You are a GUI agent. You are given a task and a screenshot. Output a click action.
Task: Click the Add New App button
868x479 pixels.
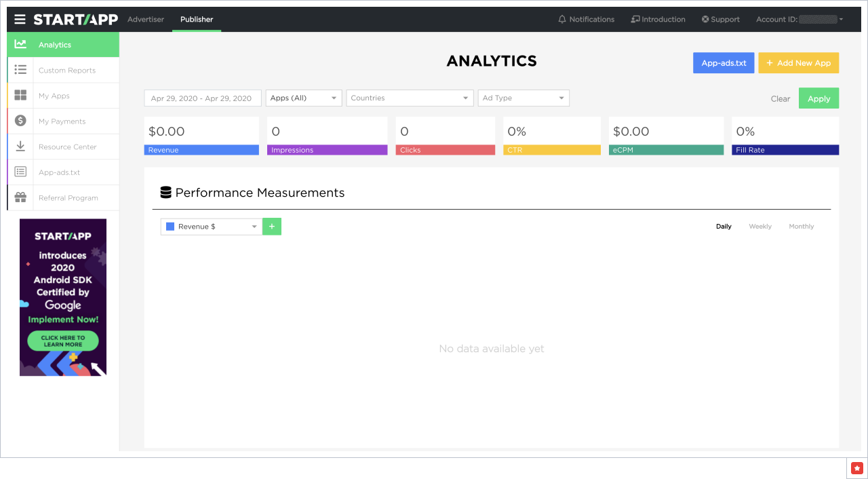click(798, 63)
